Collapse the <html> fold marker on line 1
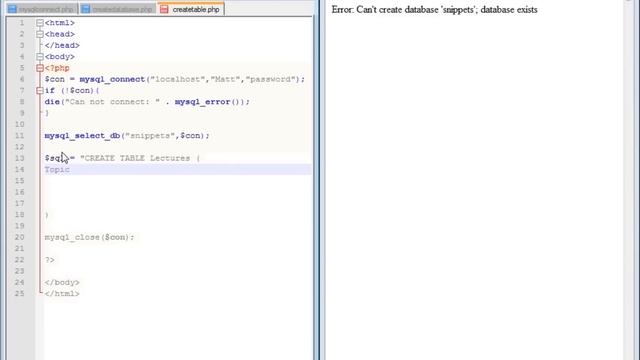The image size is (640, 360). coord(40,23)
